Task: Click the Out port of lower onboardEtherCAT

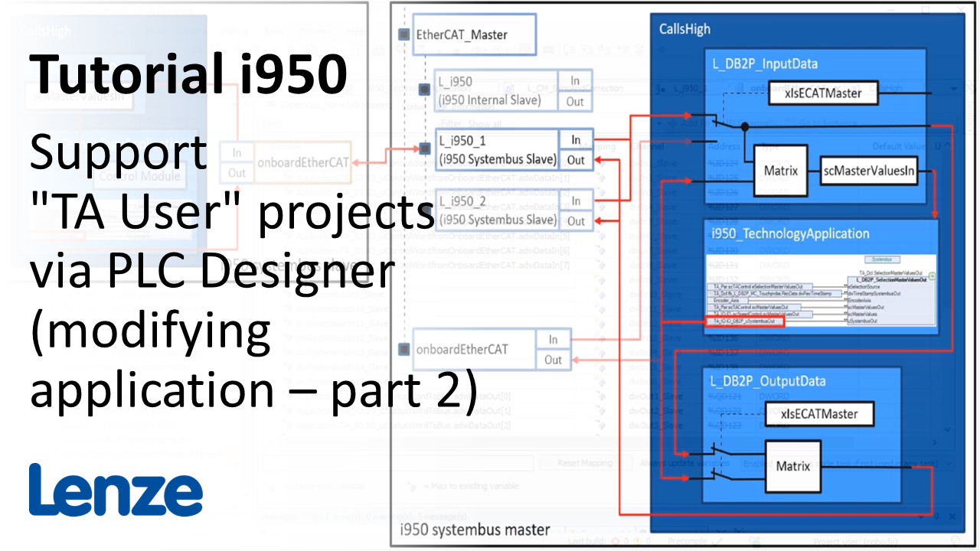Action: pos(553,360)
